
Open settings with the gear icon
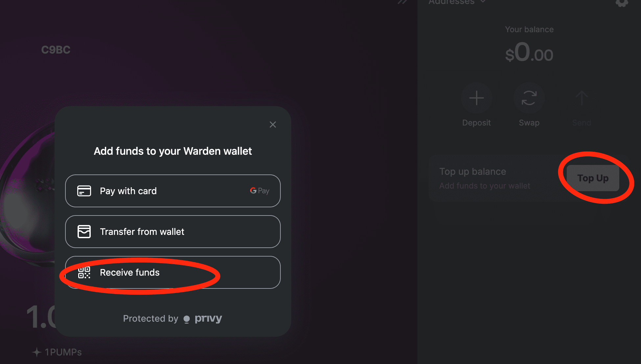coord(622,3)
